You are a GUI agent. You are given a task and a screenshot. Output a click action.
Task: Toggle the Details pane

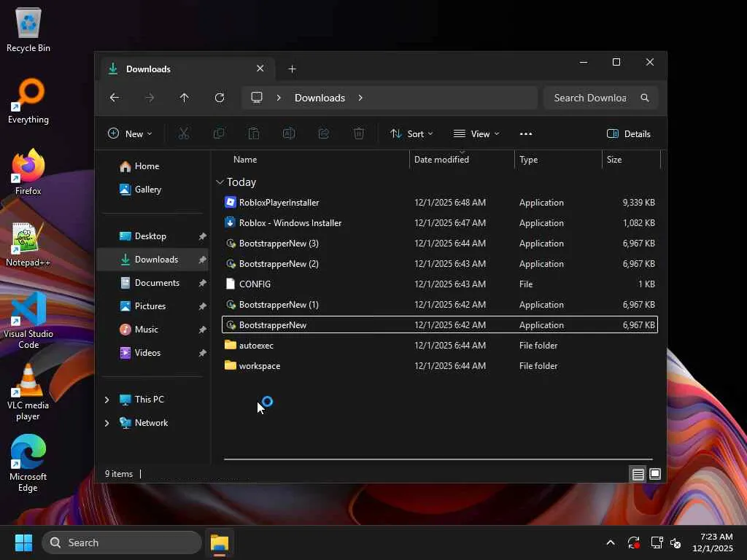point(628,133)
